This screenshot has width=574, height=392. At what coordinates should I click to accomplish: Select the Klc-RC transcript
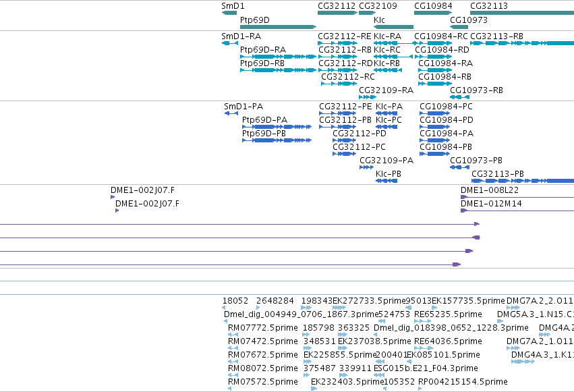pos(393,57)
